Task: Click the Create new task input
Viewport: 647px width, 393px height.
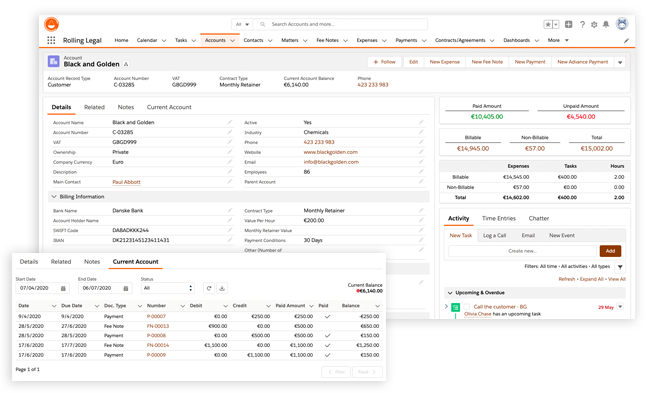Action: (x=522, y=251)
